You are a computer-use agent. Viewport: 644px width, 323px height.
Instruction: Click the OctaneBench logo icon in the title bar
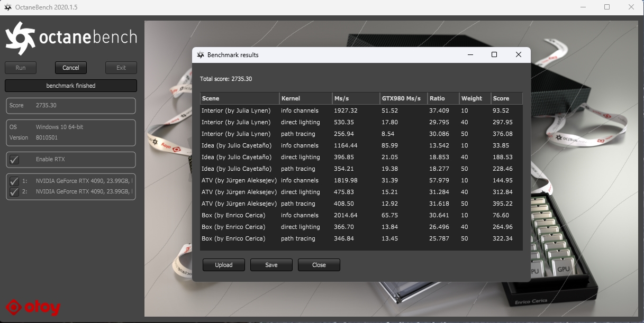[8, 7]
